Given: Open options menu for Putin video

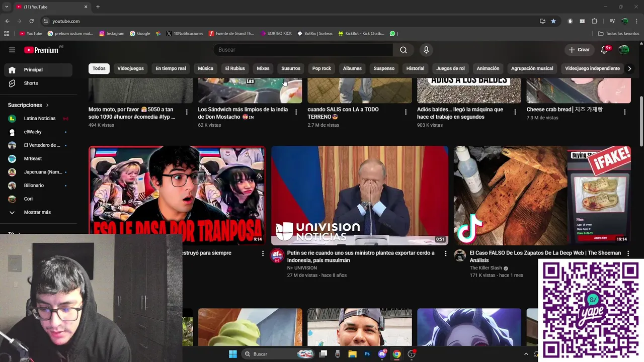Looking at the screenshot, I should click(445, 253).
